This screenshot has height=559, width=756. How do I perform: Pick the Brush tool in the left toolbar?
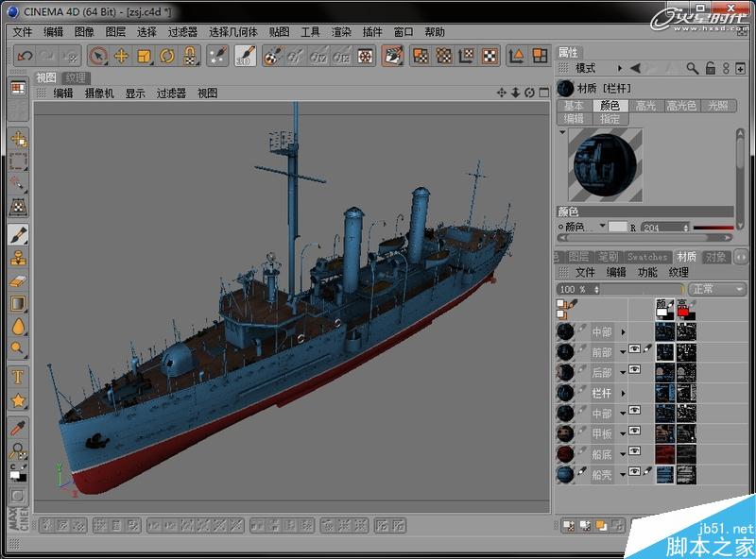[x=18, y=234]
